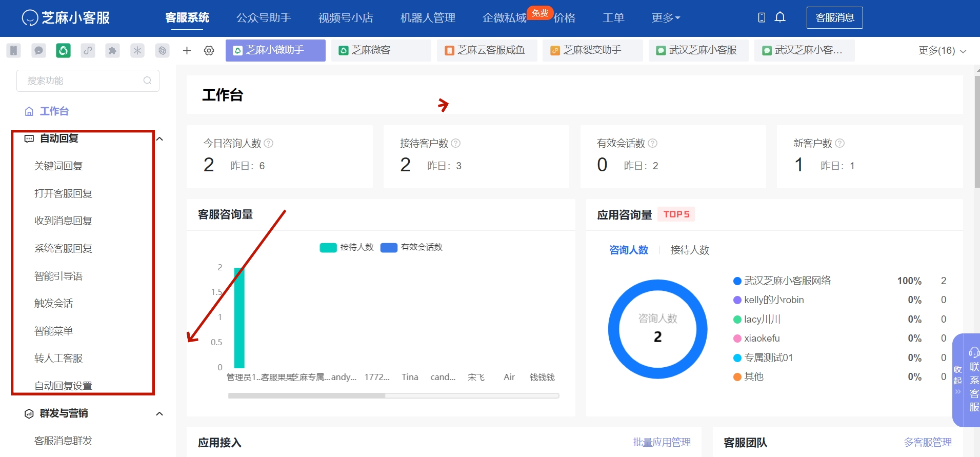980x457 pixels.
Task: Open 机器人管理 in top navigation
Action: tap(428, 17)
